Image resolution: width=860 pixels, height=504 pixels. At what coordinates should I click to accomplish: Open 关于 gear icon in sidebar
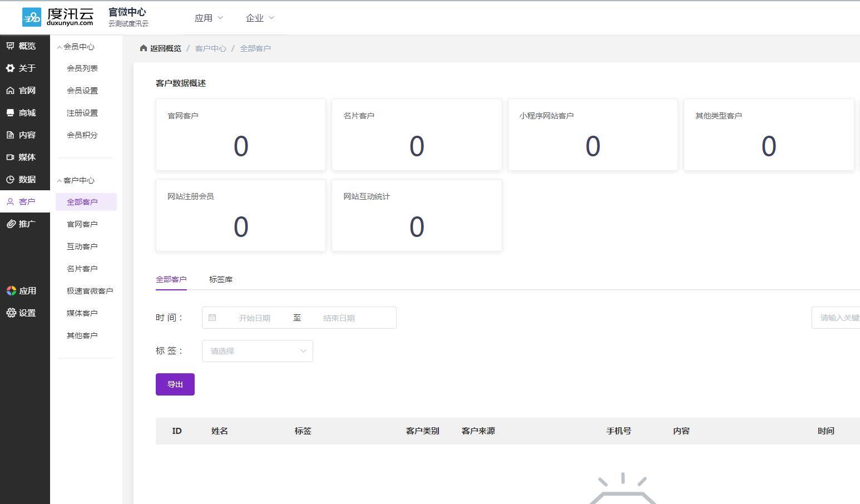[x=11, y=68]
